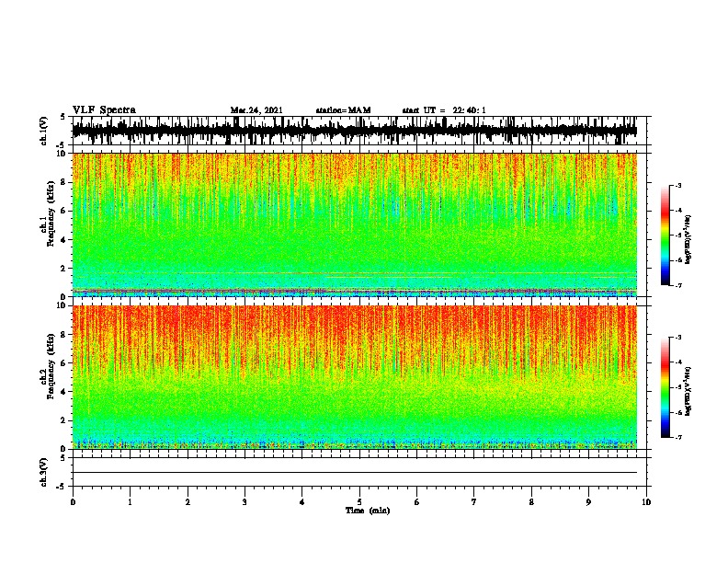Click the ch.1 color bar "-3" top label
Image resolution: width=728 pixels, height=563 pixels.
[677, 185]
